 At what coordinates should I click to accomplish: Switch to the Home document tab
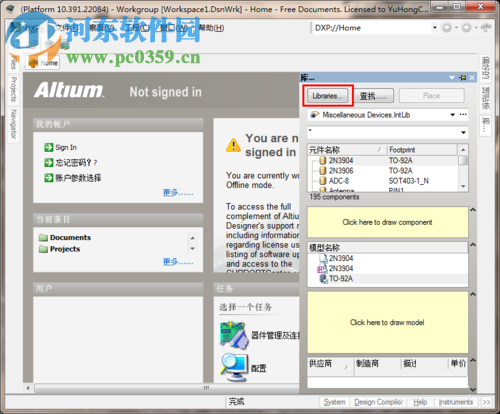pos(43,63)
